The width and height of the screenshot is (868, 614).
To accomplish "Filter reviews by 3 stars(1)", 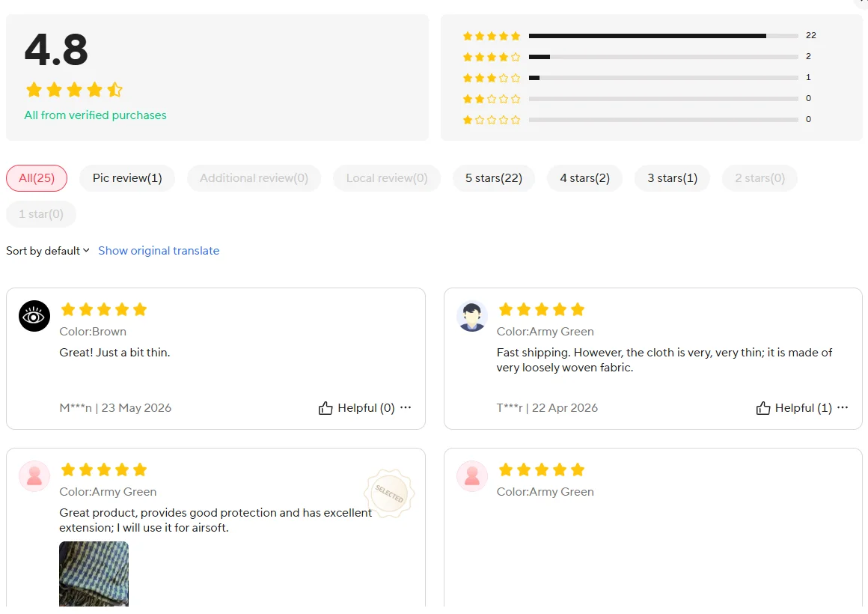I will 673,178.
